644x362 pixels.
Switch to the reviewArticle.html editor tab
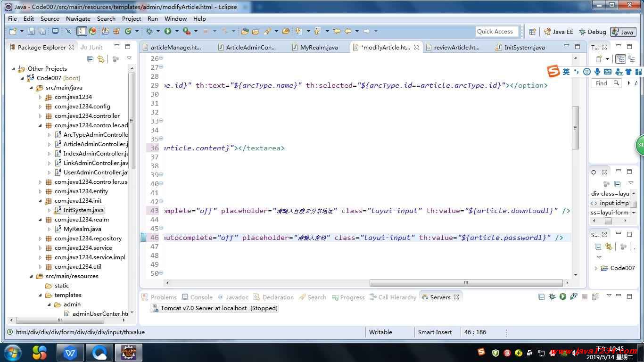(453, 47)
